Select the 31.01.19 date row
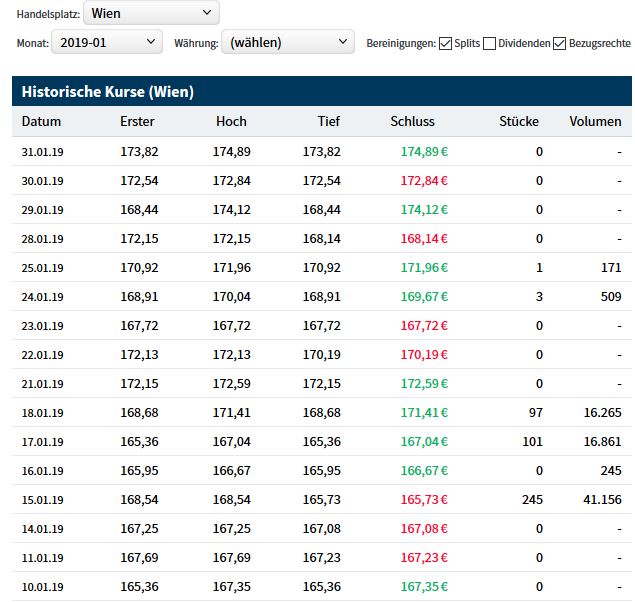The width and height of the screenshot is (635, 602). point(42,152)
